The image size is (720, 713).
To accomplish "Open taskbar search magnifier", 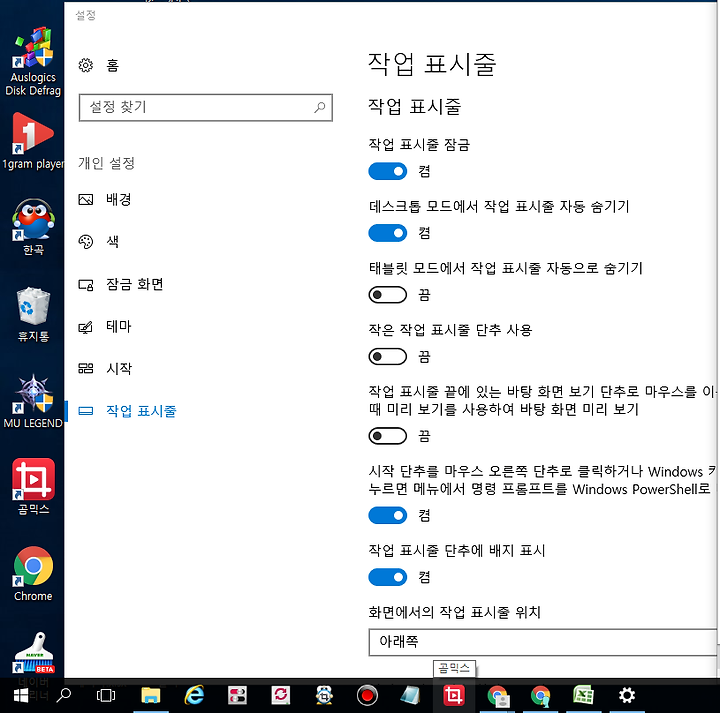I will (x=64, y=696).
